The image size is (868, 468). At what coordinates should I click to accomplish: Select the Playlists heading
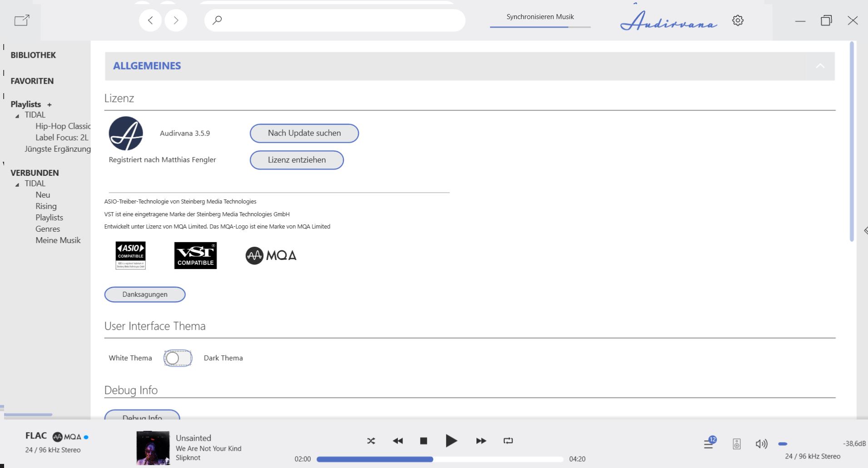26,104
